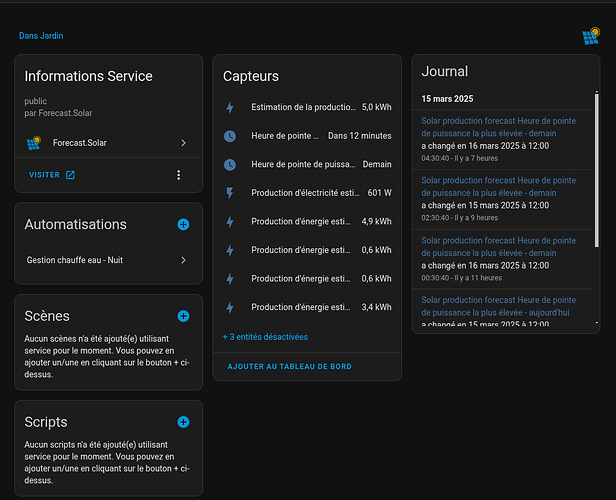Viewport: 616px width, 500px height.
Task: Click the Forecast.Solar integration icon
Action: point(34,143)
